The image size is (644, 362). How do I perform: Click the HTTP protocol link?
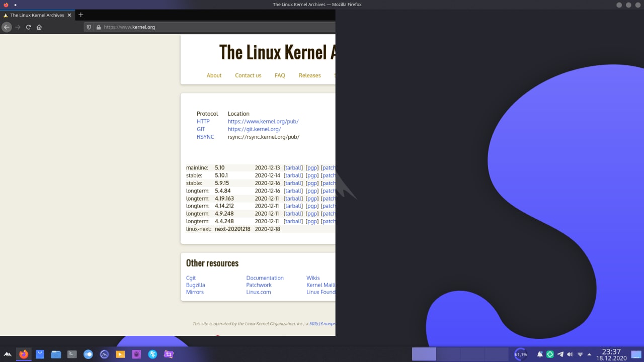pos(203,122)
